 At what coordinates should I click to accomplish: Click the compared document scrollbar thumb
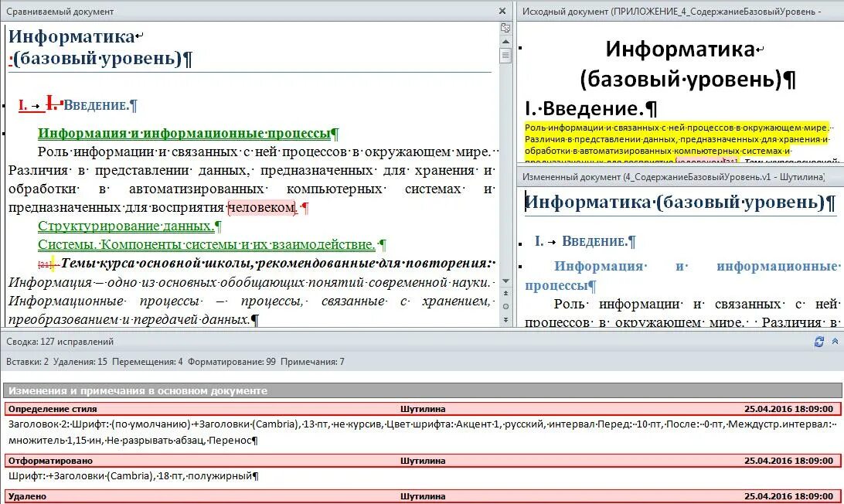(505, 56)
